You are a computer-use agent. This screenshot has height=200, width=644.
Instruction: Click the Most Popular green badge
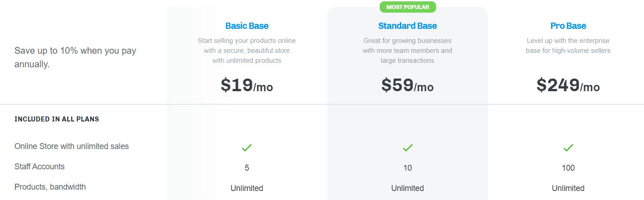pos(408,7)
